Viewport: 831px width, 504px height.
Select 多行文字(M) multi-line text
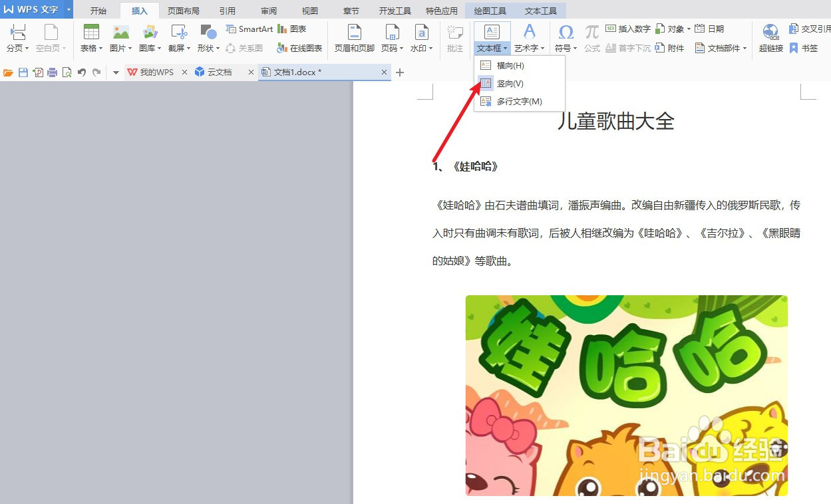tap(519, 102)
